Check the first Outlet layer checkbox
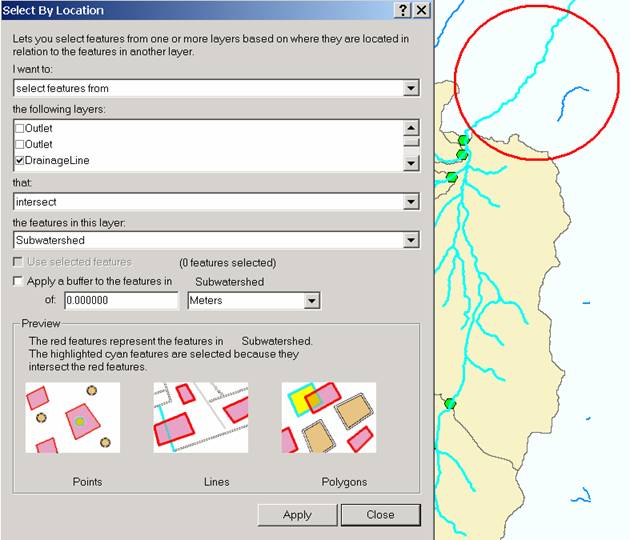Image resolution: width=630 pixels, height=540 pixels. click(19, 128)
